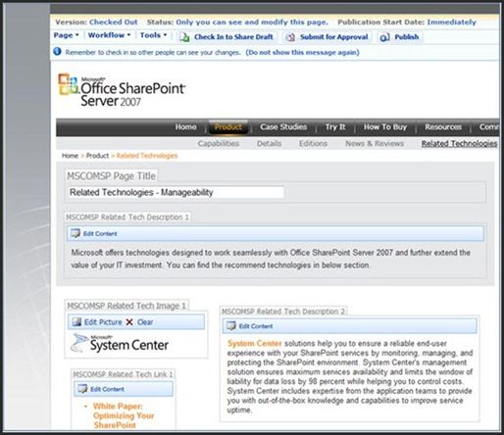Select the Product navigation tab
This screenshot has height=435, width=504.
pyautogui.click(x=228, y=126)
